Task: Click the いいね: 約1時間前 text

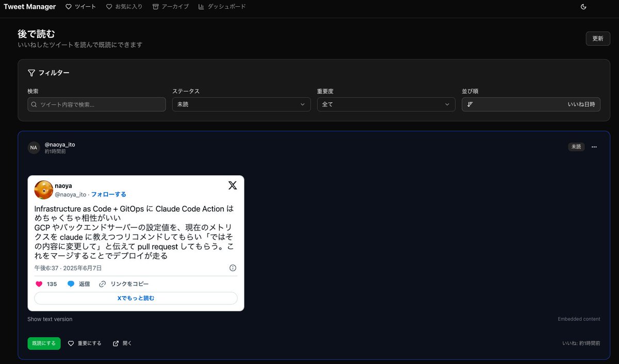Action: tap(581, 343)
